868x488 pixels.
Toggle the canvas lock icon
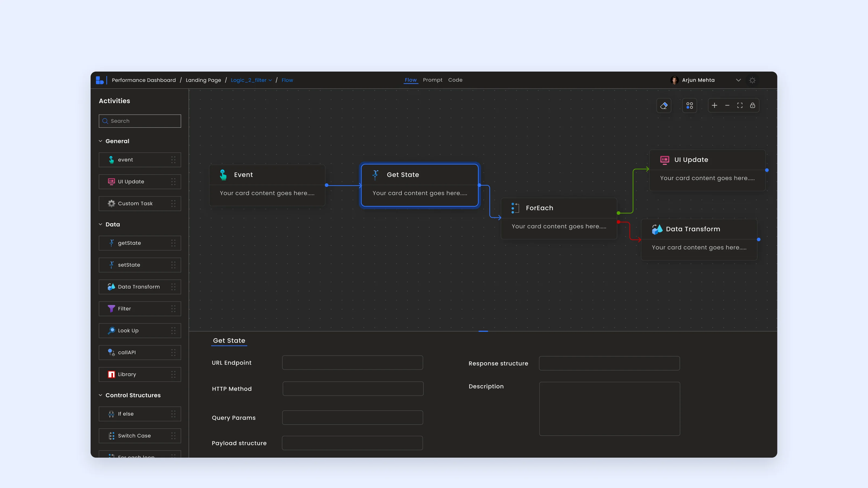tap(752, 105)
